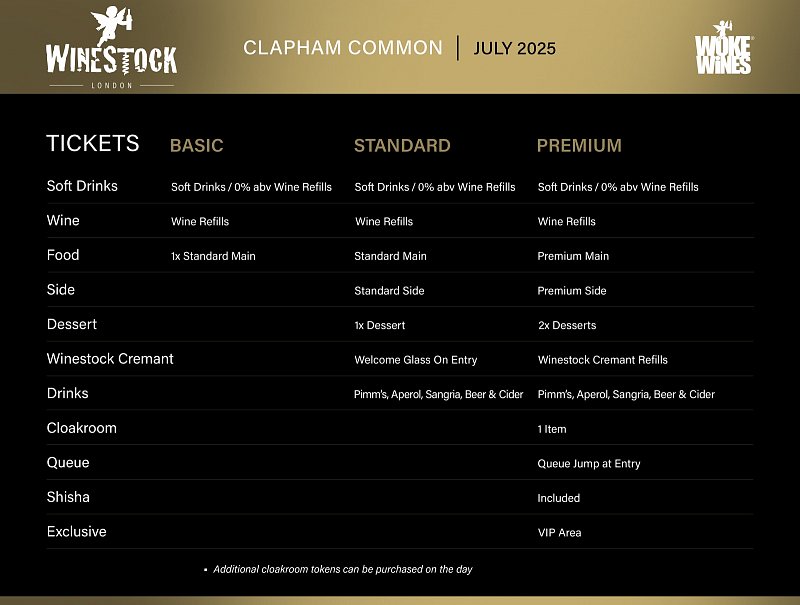Screen dimensions: 800x605
Task: Select the STANDARD ticket column header
Action: click(402, 145)
